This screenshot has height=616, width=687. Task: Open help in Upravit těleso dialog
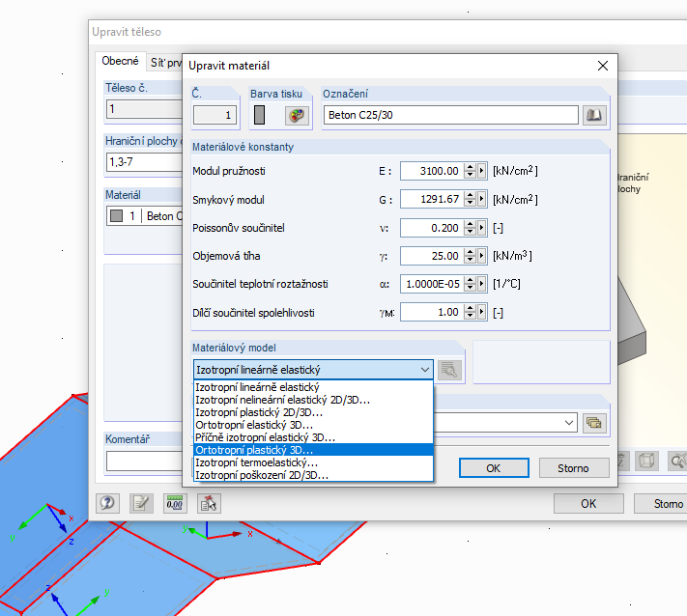tap(107, 503)
